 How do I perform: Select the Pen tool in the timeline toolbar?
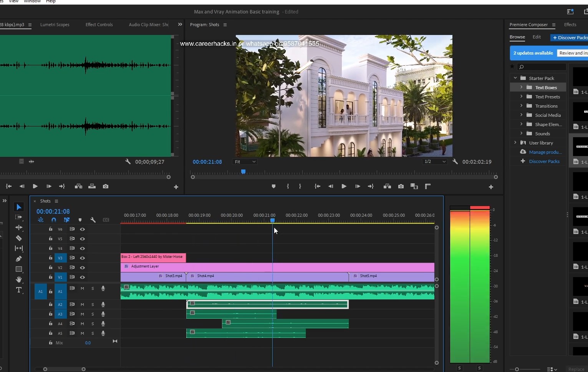18,259
